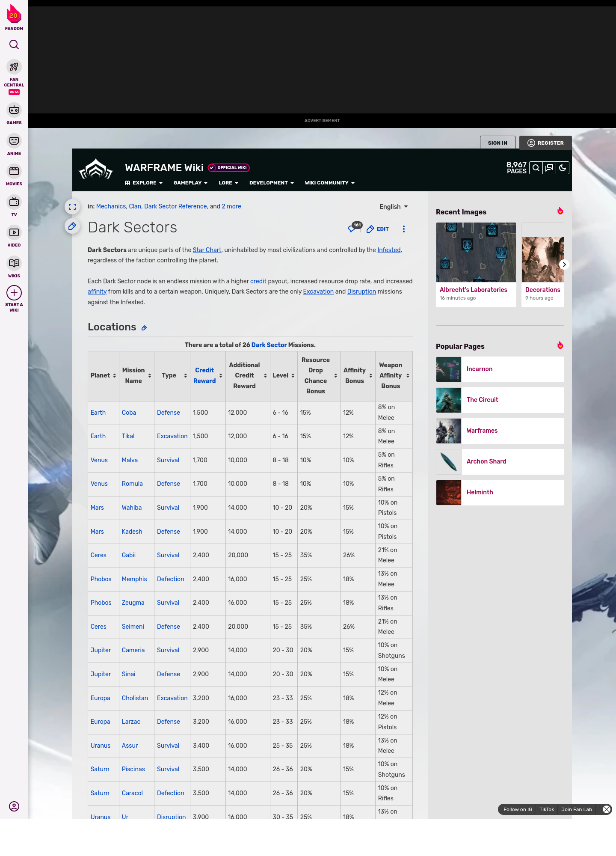Click the Warframe lotus logo
Screen dimensions: 616x856
pyautogui.click(x=96, y=169)
